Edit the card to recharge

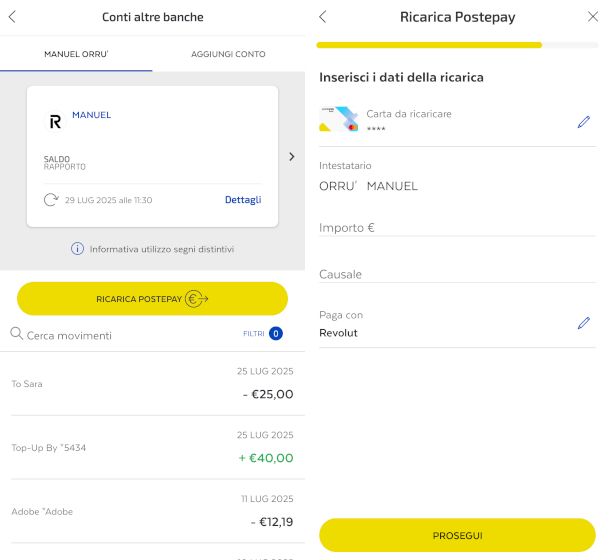[584, 122]
